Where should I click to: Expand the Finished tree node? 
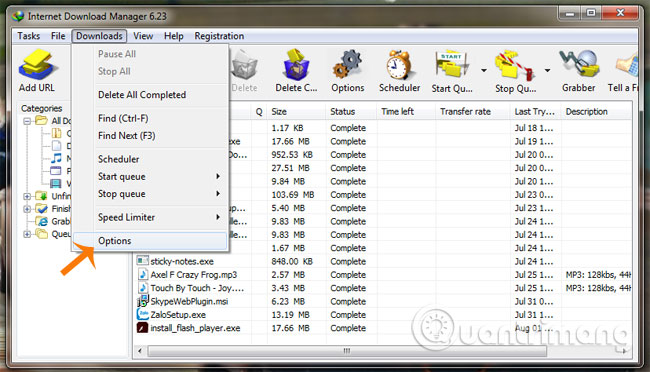(27, 209)
